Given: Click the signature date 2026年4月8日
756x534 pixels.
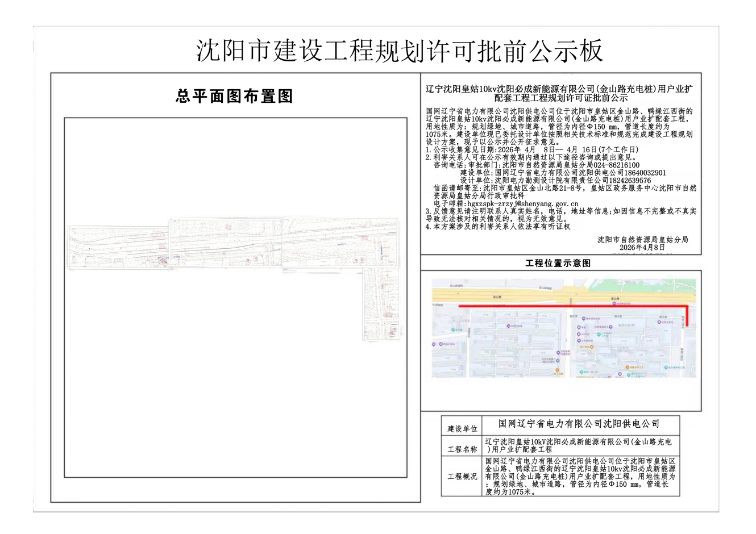Looking at the screenshot, I should click(642, 248).
